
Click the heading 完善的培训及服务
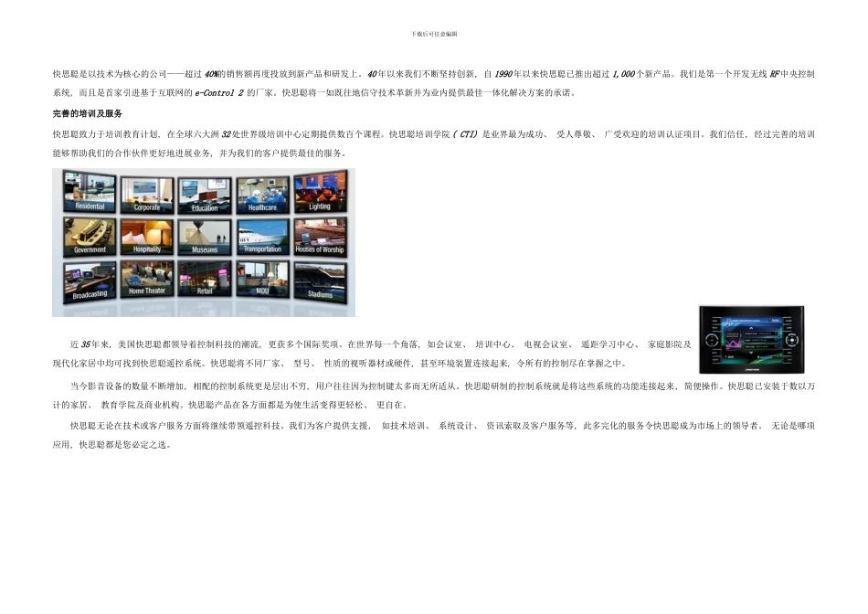pos(88,113)
